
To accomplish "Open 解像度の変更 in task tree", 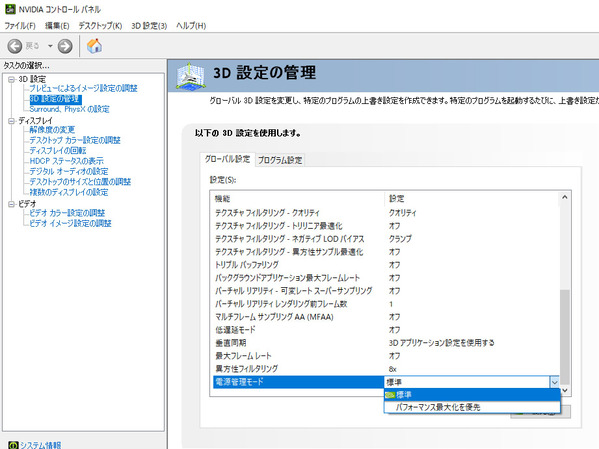I will click(52, 130).
